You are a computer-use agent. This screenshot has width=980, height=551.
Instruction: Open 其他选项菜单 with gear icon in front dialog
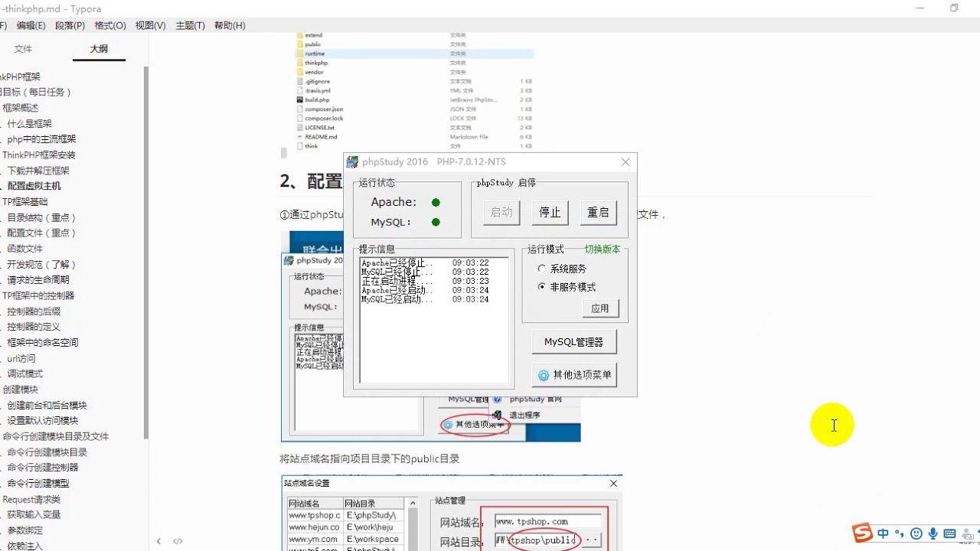pos(573,375)
